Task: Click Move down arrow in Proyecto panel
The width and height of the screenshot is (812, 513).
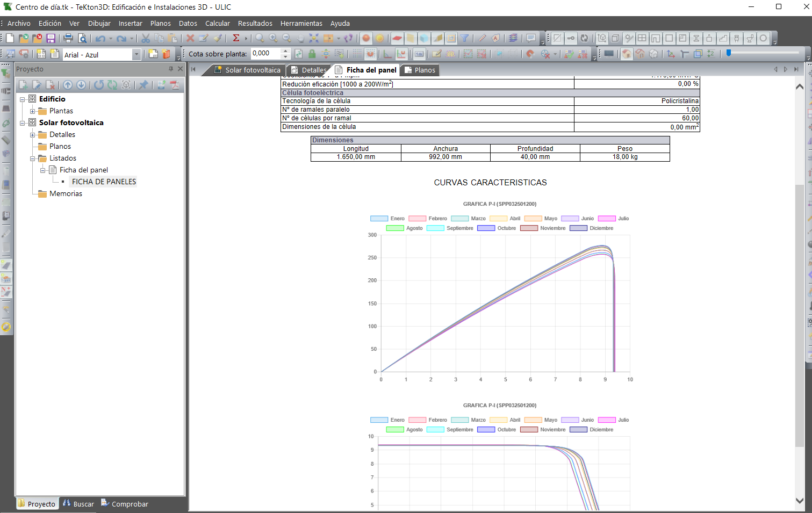Action: (81, 85)
